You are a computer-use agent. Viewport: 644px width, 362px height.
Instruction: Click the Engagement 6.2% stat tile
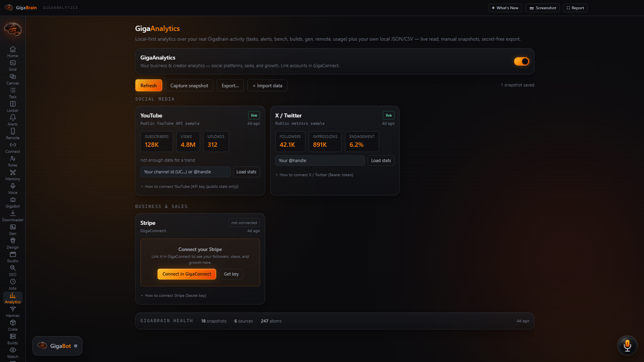362,142
